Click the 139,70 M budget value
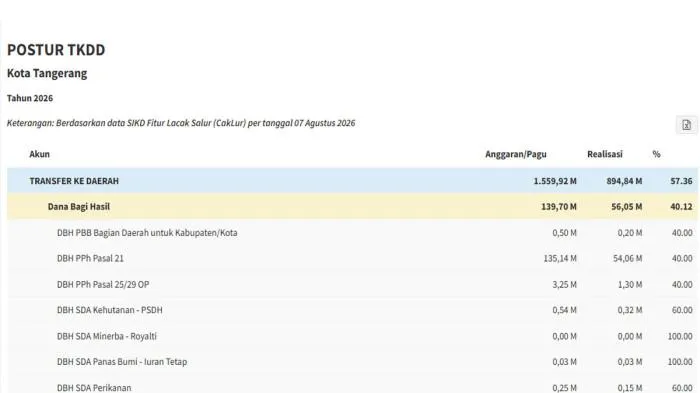 click(559, 207)
